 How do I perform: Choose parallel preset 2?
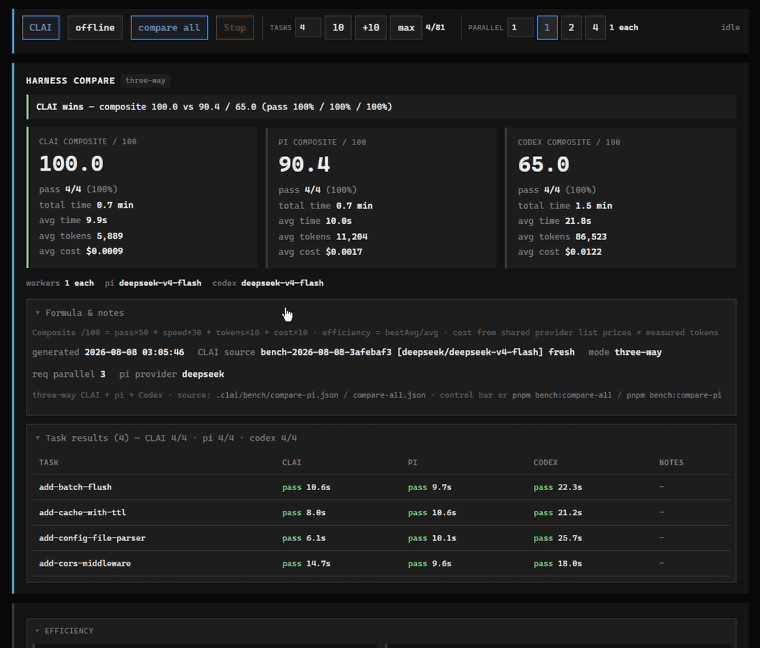tap(571, 28)
